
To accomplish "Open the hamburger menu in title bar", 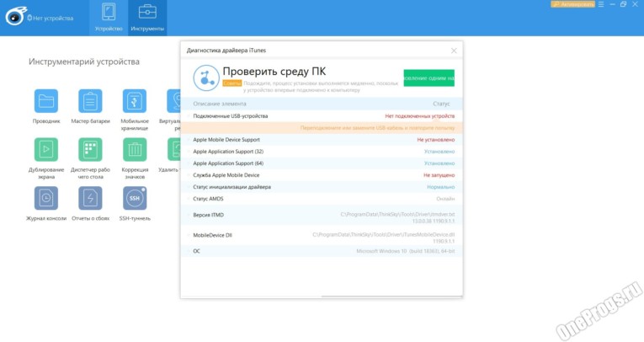I will [601, 4].
